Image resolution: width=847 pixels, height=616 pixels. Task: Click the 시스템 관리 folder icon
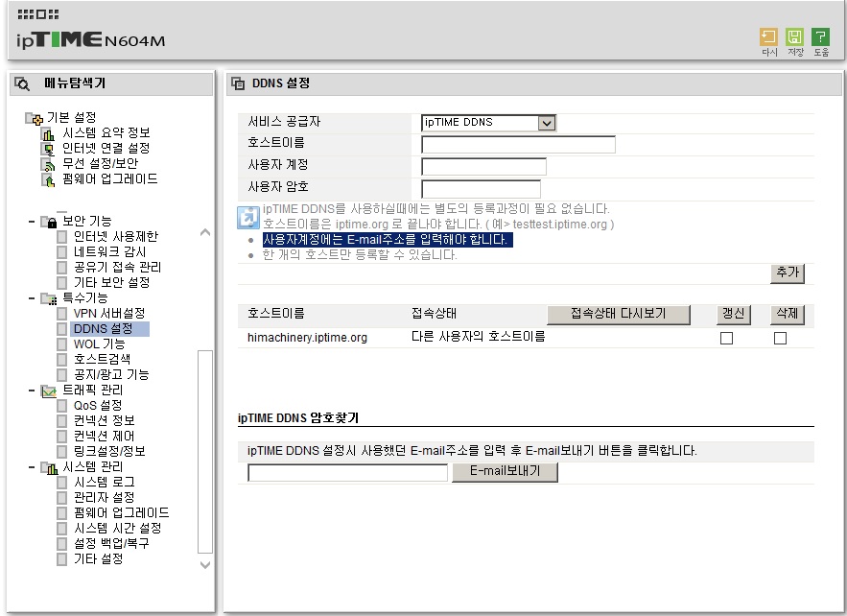coord(49,467)
